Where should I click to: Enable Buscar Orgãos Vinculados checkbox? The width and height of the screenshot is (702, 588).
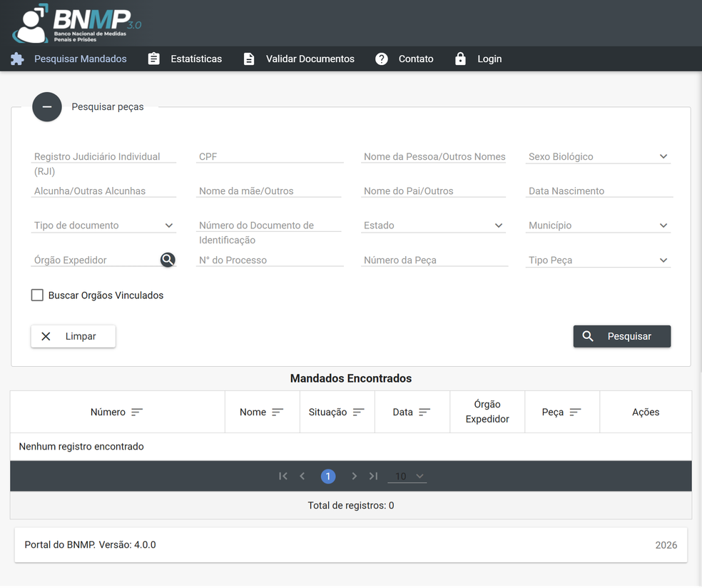(x=37, y=295)
